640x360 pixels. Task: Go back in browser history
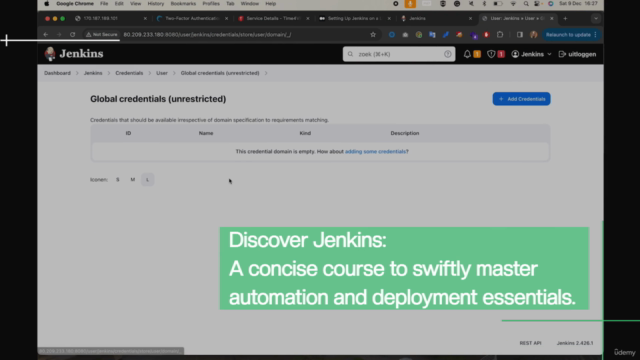[x=46, y=35]
